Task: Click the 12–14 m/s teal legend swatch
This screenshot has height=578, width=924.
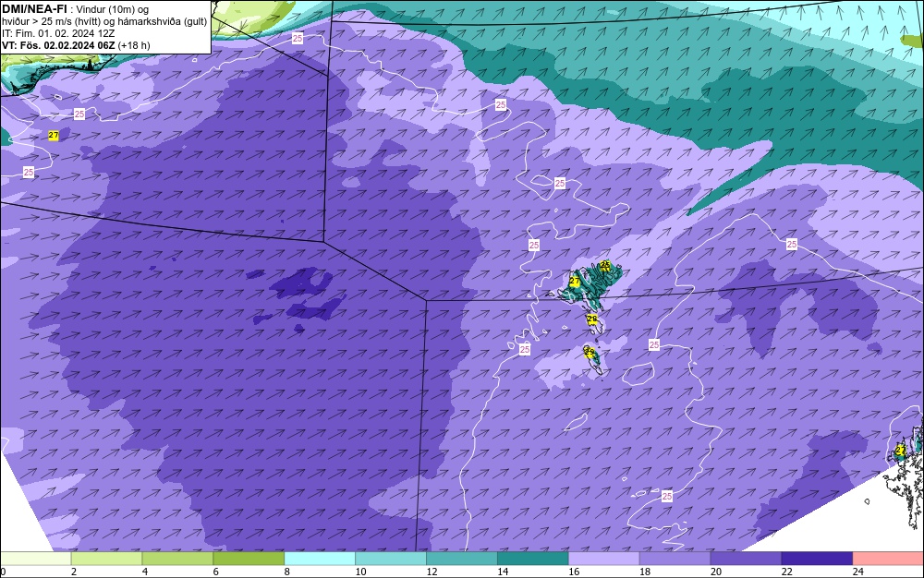Action: (x=462, y=559)
